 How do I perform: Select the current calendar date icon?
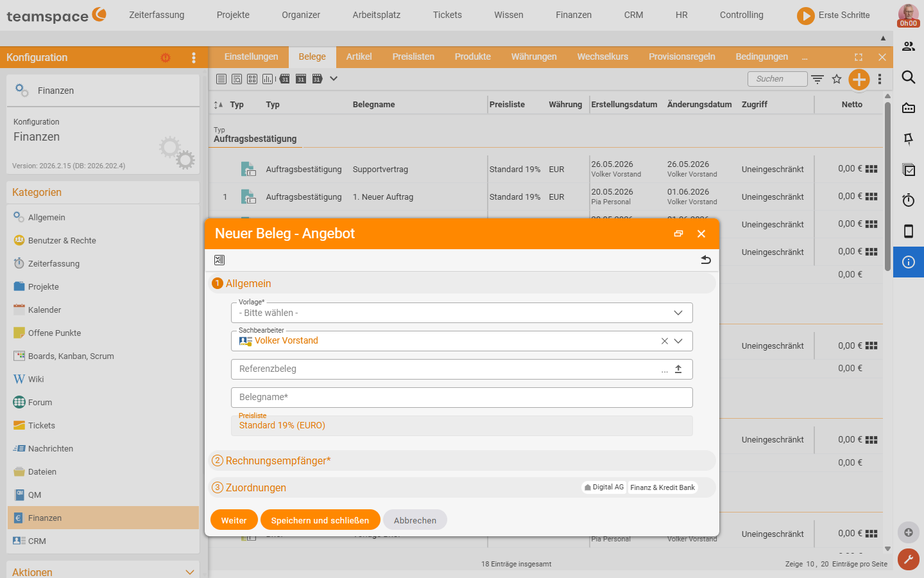(x=301, y=79)
